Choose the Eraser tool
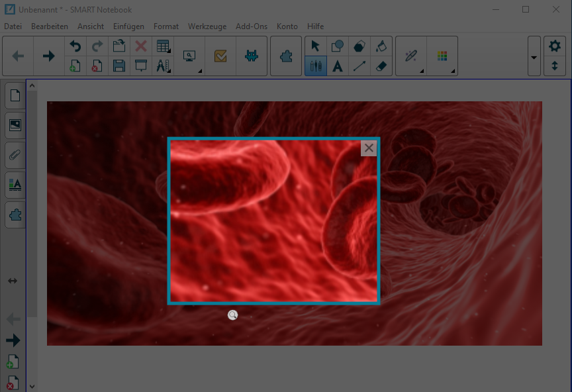 pyautogui.click(x=381, y=66)
